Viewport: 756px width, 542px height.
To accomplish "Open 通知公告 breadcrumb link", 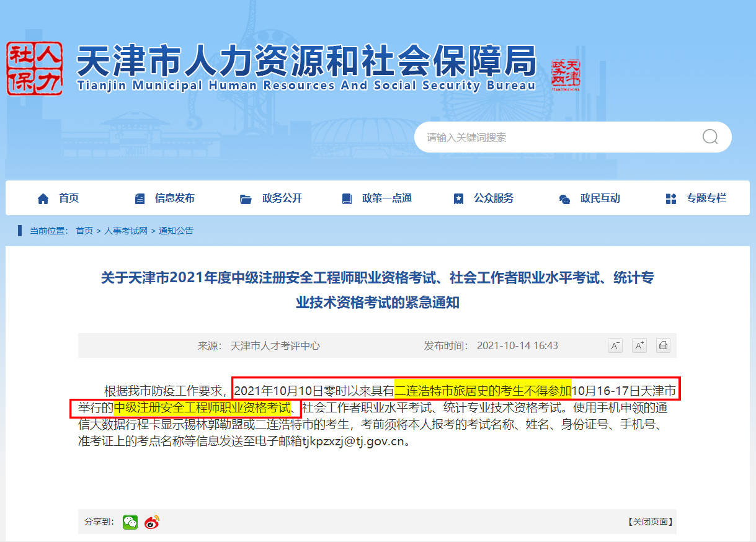I will pos(176,231).
